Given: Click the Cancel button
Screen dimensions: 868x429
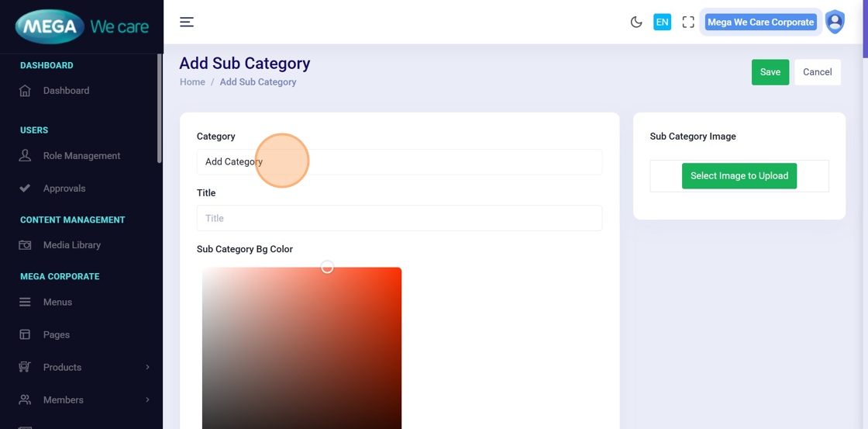Looking at the screenshot, I should tap(817, 72).
